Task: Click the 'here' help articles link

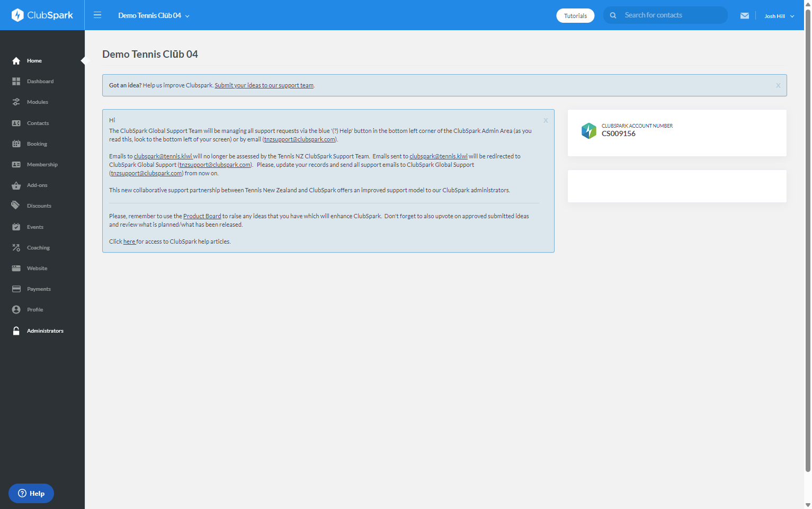Action: point(129,242)
